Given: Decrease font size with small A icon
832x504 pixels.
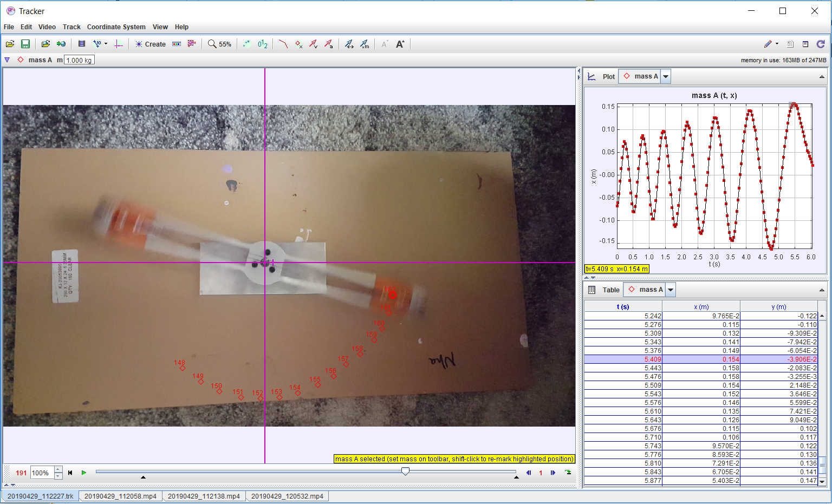Looking at the screenshot, I should coord(385,44).
